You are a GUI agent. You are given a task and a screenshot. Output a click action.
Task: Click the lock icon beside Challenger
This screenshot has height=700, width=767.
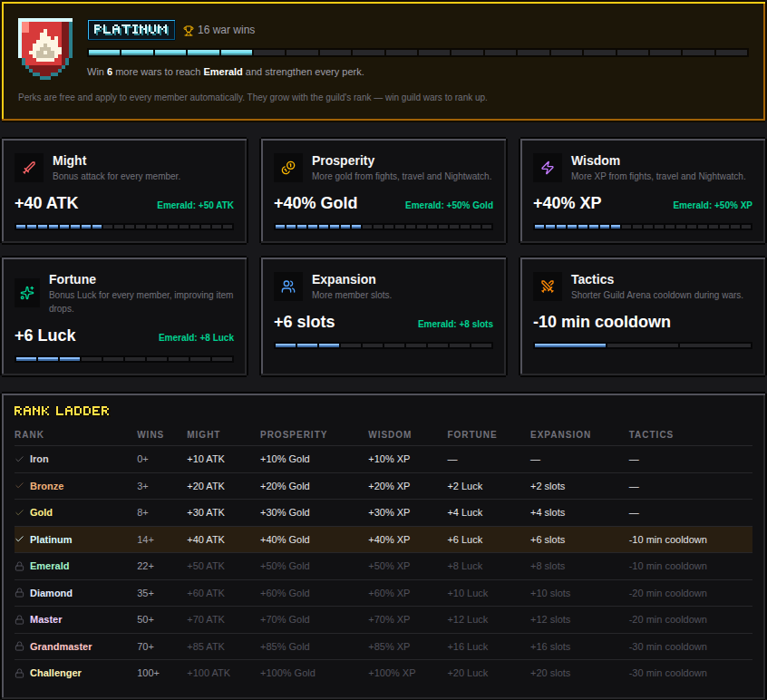(x=20, y=674)
